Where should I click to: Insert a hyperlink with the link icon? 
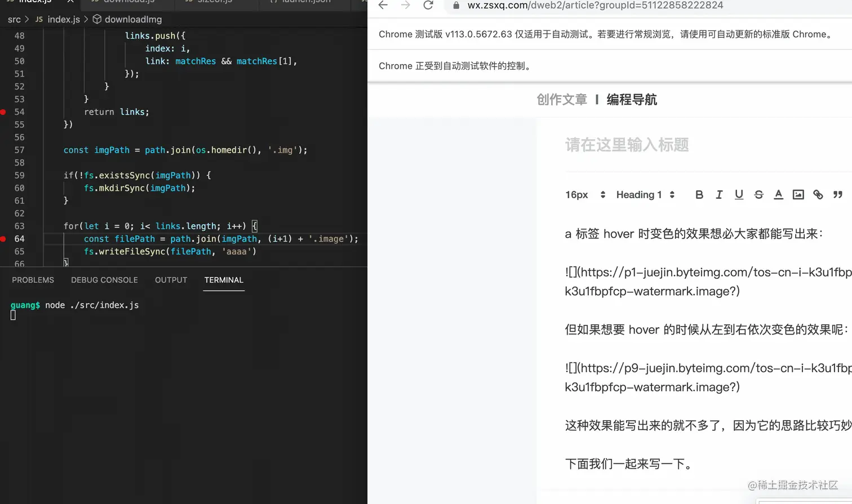818,195
